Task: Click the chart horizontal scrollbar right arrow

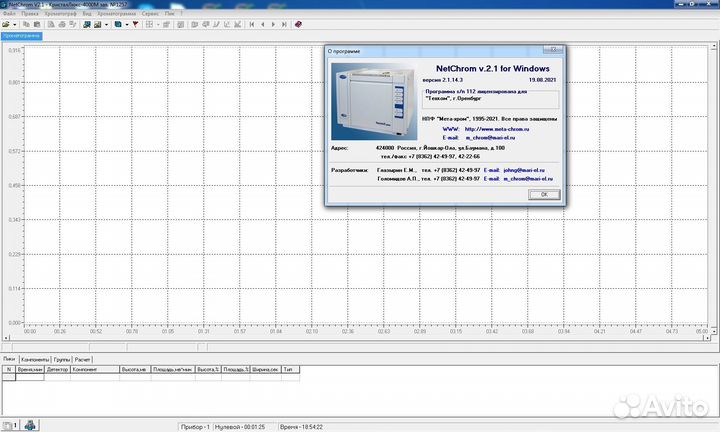Action: 707,338
